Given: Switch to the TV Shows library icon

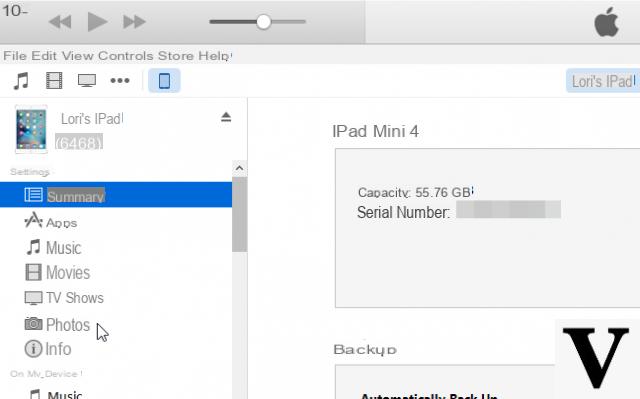Looking at the screenshot, I should pos(87,81).
